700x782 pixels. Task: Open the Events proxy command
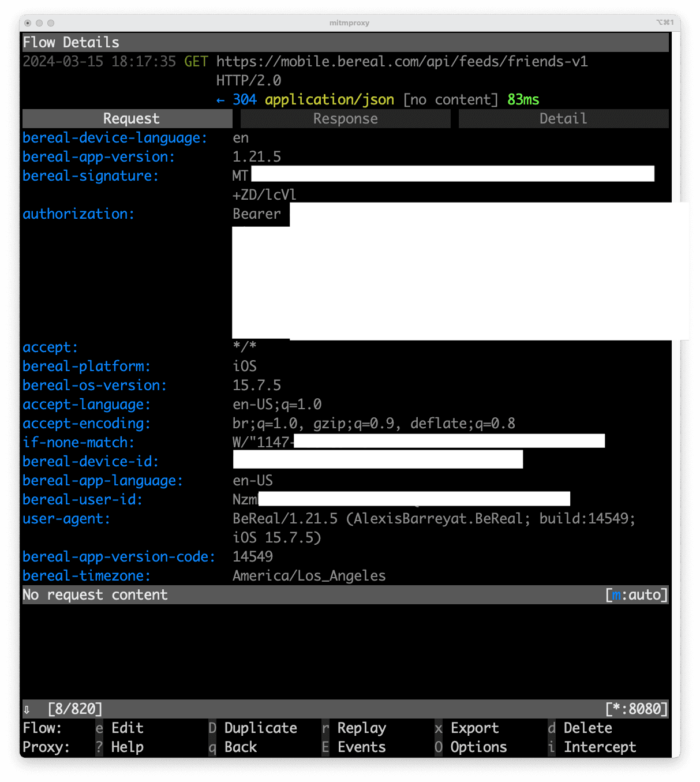point(354,747)
